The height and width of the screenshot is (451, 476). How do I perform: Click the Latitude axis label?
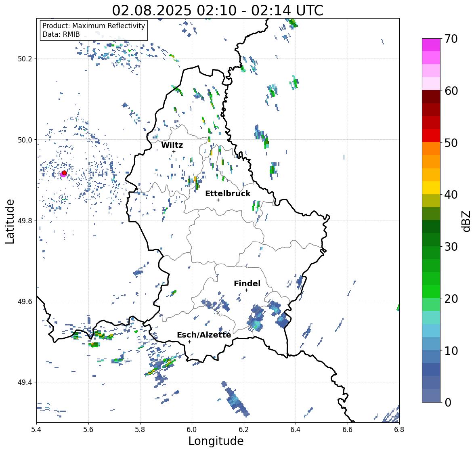point(10,221)
